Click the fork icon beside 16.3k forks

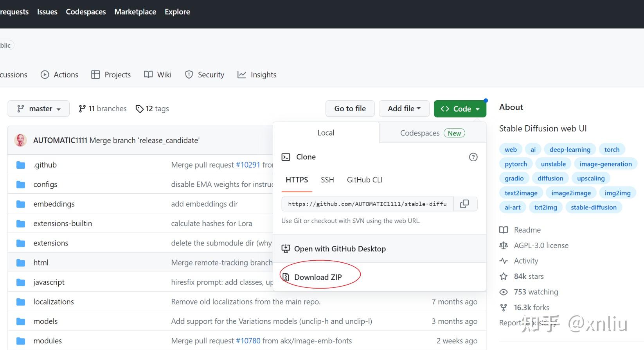click(504, 308)
